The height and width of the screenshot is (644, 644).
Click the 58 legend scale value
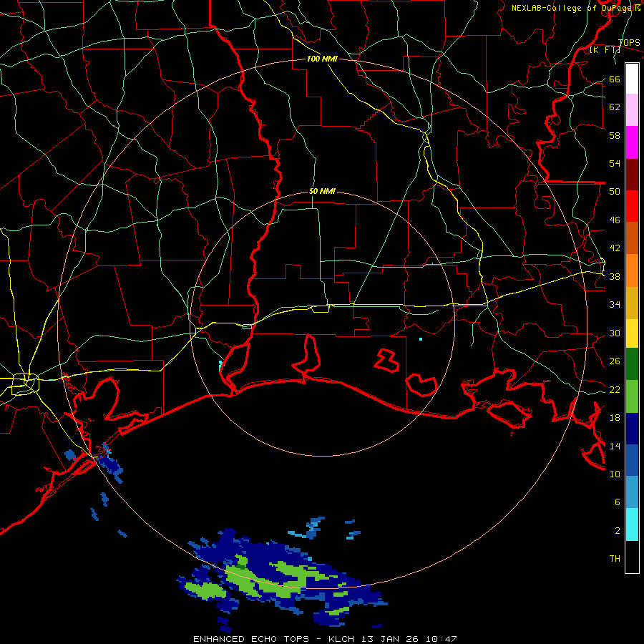(x=615, y=135)
